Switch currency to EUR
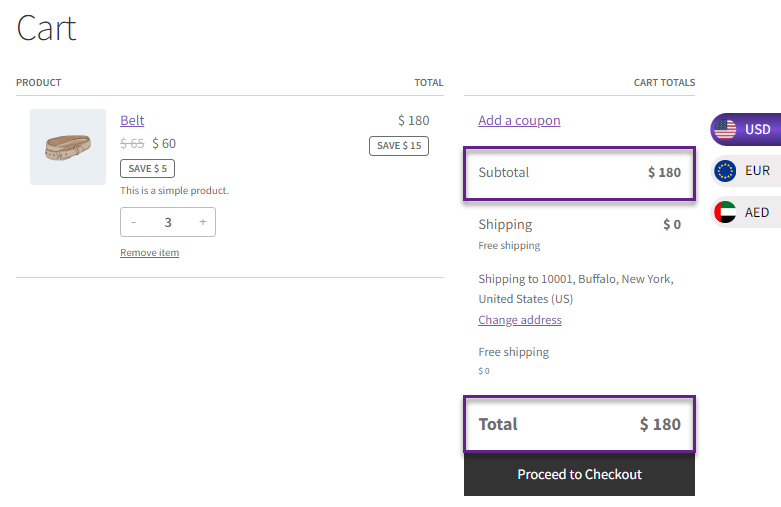Image resolution: width=781 pixels, height=507 pixels. [x=746, y=171]
